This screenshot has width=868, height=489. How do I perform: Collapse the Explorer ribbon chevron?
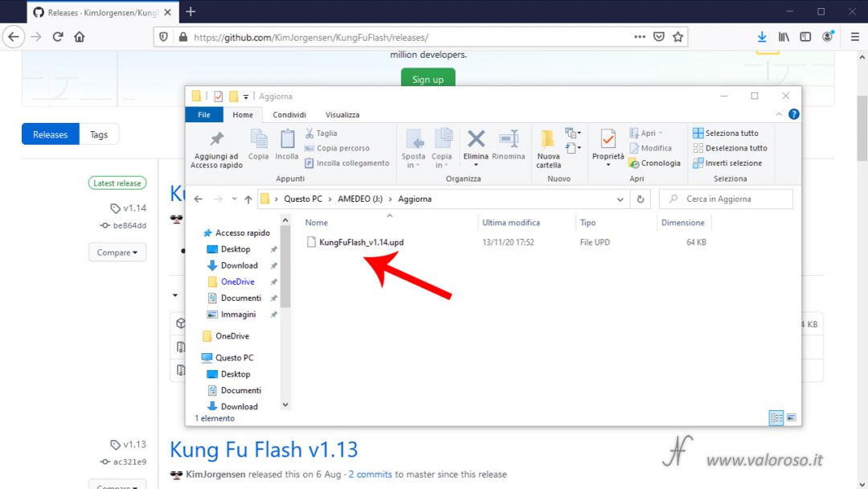click(779, 114)
